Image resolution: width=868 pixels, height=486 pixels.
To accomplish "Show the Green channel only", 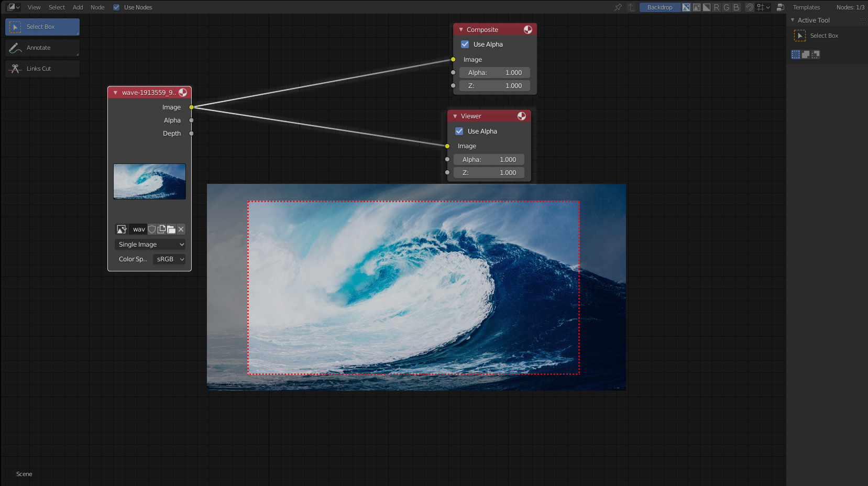I will point(727,7).
